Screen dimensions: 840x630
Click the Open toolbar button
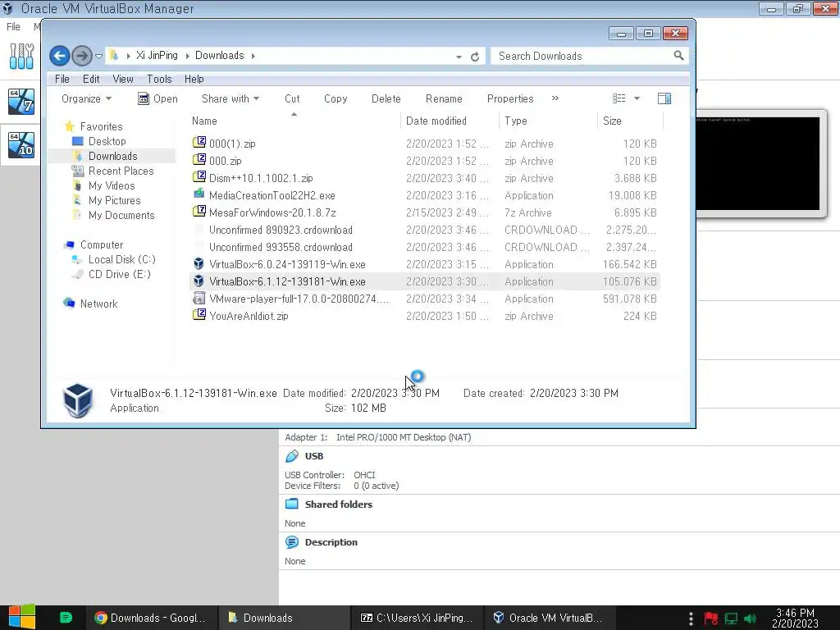tap(157, 98)
